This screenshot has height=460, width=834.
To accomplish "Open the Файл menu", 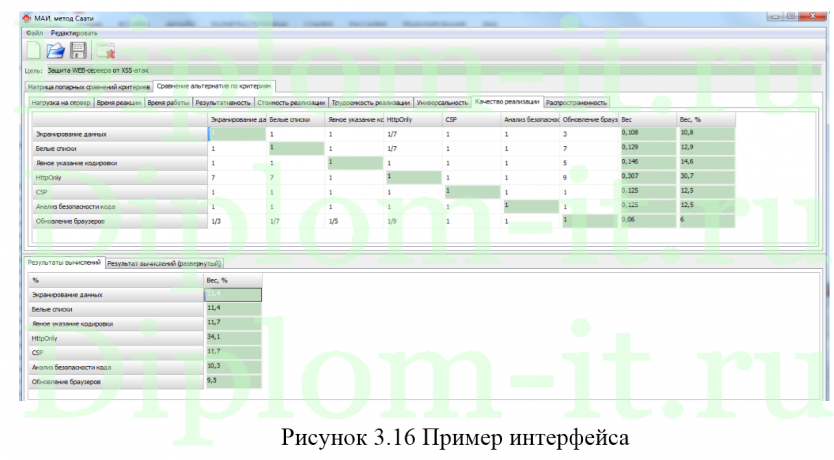I will pos(34,33).
